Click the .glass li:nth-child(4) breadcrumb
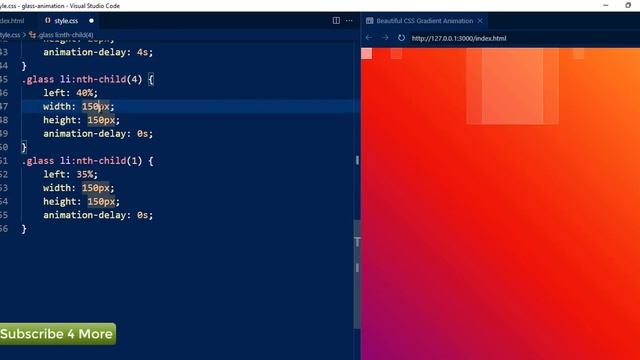The image size is (640, 360). point(66,35)
